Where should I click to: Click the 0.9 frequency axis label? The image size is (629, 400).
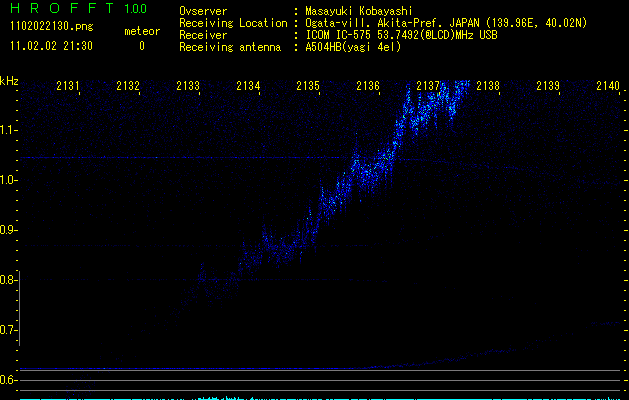pos(8,230)
